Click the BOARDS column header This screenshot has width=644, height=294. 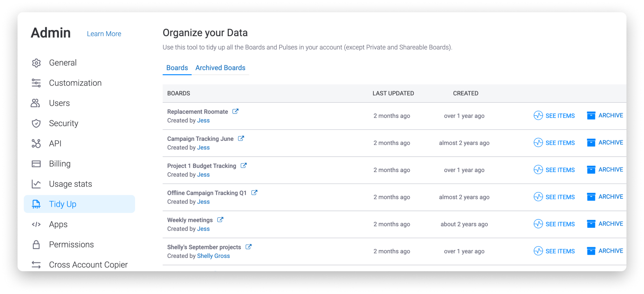click(x=179, y=93)
